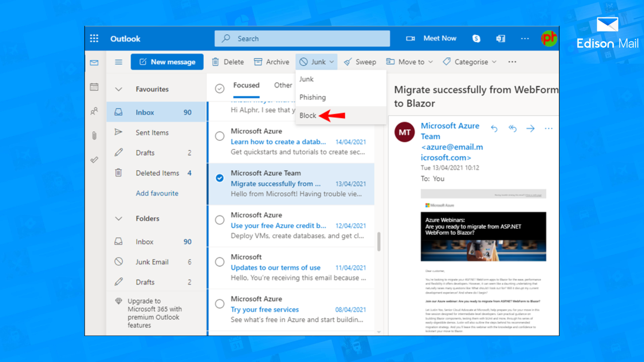Click inside the Search field
Viewport: 644px width, 362px height.
(302, 39)
